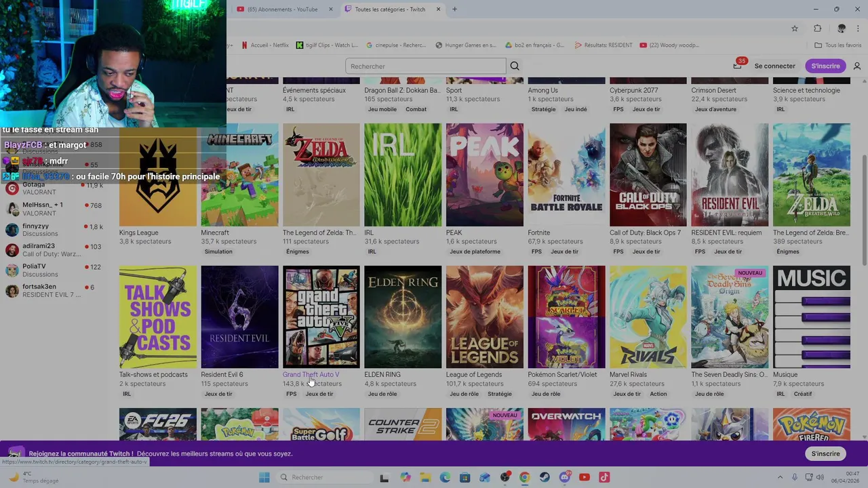868x488 pixels.
Task: Click the Simulation tag under Minecraft
Action: coord(218,251)
